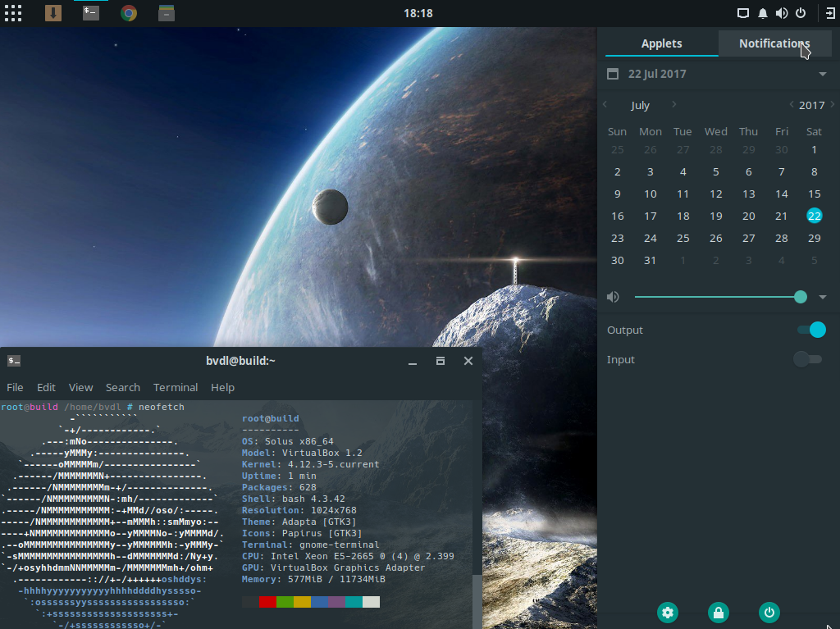840x629 pixels.
Task: Launch Google Chrome from the top panel
Action: (129, 13)
